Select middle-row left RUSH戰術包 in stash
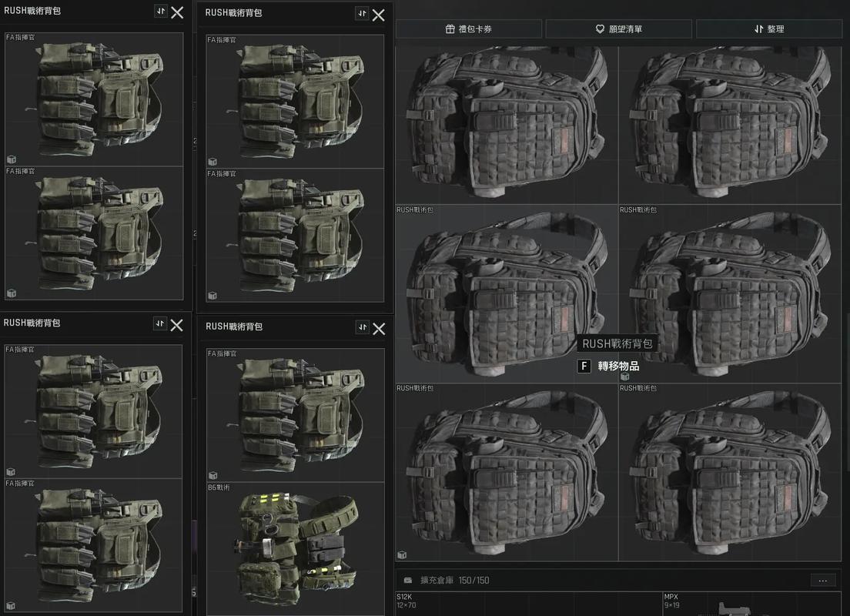Screen dimensions: 850x616 click(x=507, y=294)
